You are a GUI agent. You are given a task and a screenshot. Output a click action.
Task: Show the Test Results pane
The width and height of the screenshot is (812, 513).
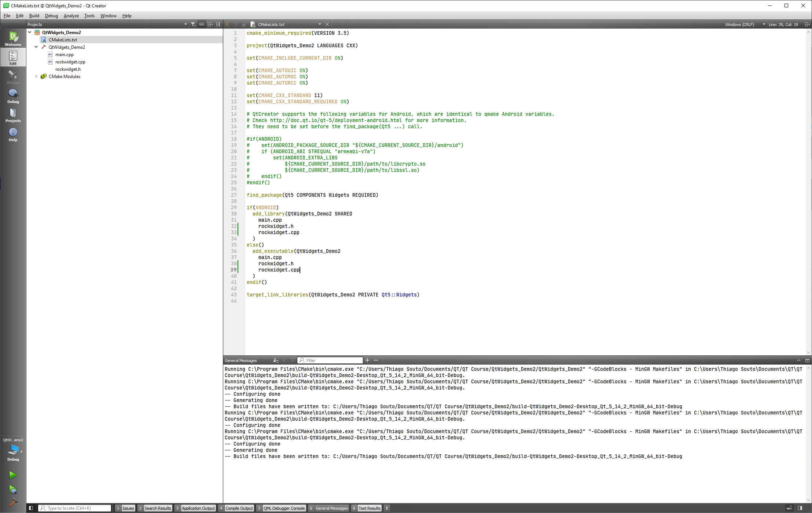366,508
